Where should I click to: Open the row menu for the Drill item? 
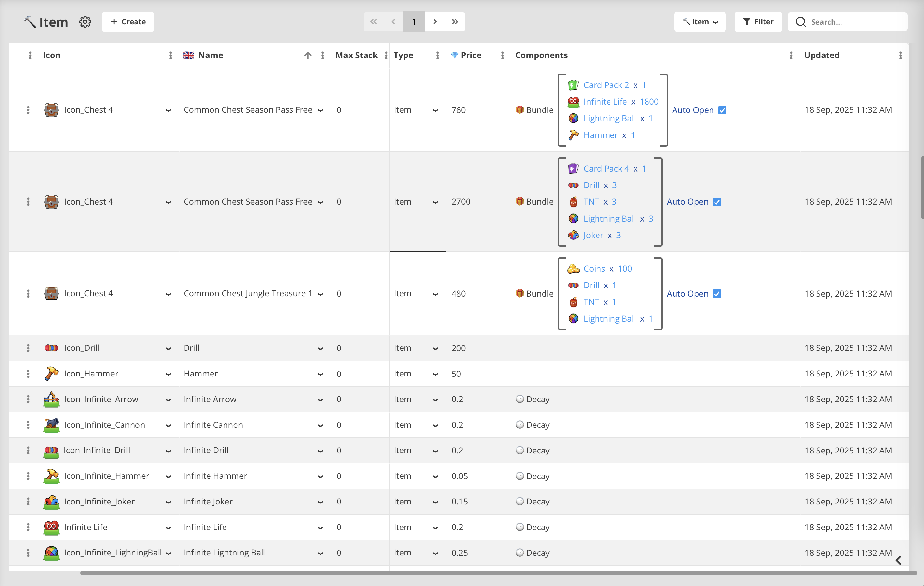coord(28,348)
